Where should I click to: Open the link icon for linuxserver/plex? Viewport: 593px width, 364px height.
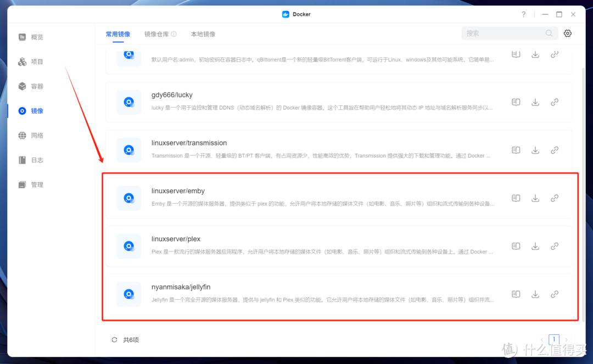554,246
